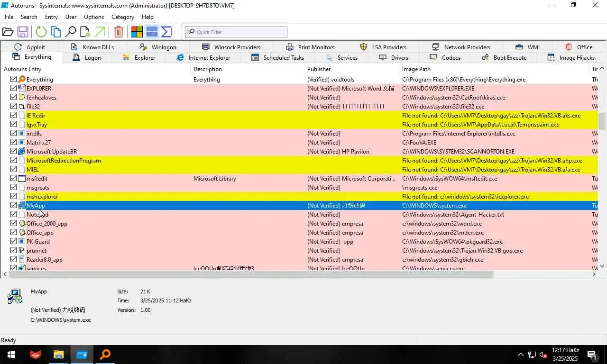The image size is (607, 364).
Task: Uncheck the Matri-x27 entry checkbox
Action: pos(13,142)
